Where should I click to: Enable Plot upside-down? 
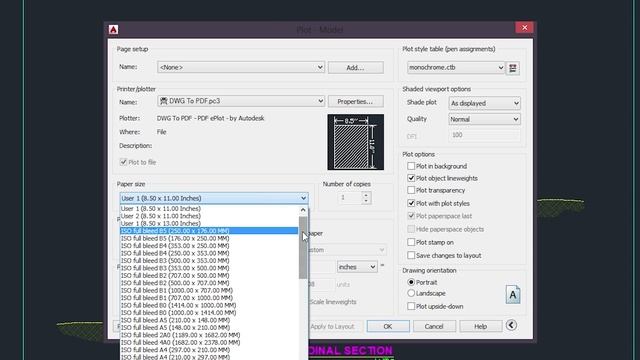pyautogui.click(x=411, y=306)
